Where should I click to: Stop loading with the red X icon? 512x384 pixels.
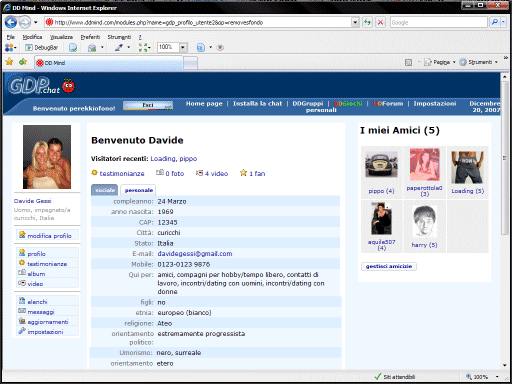pos(380,22)
